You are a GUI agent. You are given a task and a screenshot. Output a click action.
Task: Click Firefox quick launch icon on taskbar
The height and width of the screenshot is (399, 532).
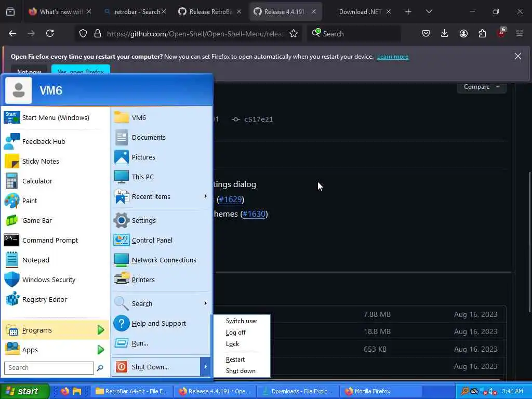[x=65, y=391]
